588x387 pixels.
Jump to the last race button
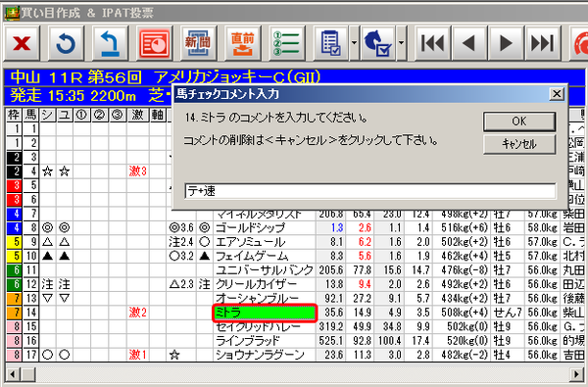542,43
